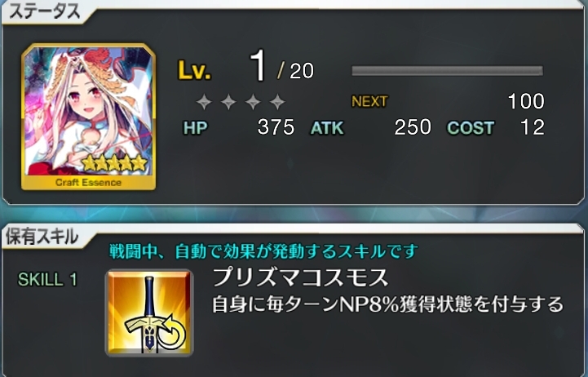This screenshot has height=377, width=588.
Task: Click the NP8% skill description text
Action: (x=387, y=304)
